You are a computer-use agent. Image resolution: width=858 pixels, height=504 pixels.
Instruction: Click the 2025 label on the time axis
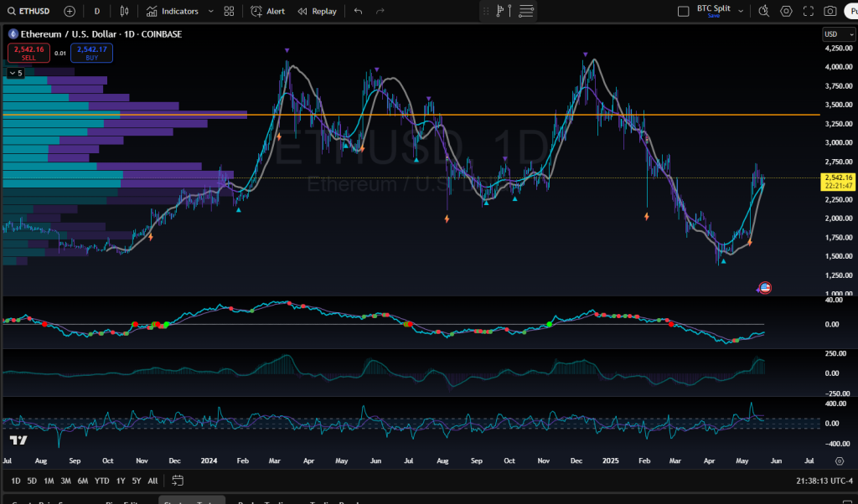coord(610,460)
